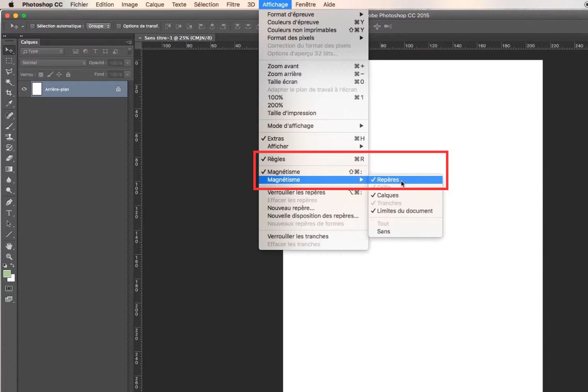The image size is (588, 392).
Task: Filter layers by adjustment kind
Action: coord(85,51)
